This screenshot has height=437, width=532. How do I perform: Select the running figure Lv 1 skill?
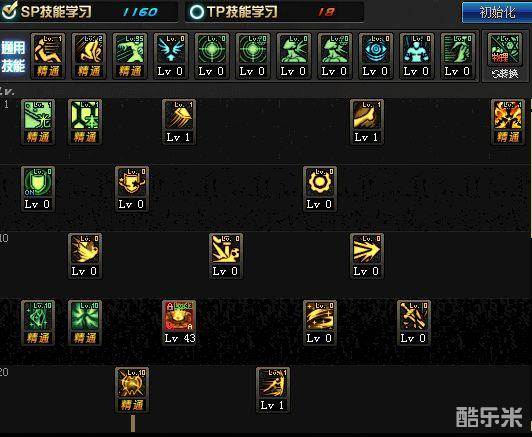[x=273, y=390]
